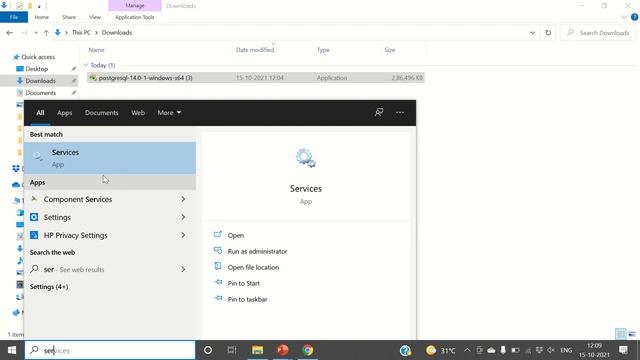Switch to the Documents search tab
This screenshot has width=640, height=360.
[102, 113]
